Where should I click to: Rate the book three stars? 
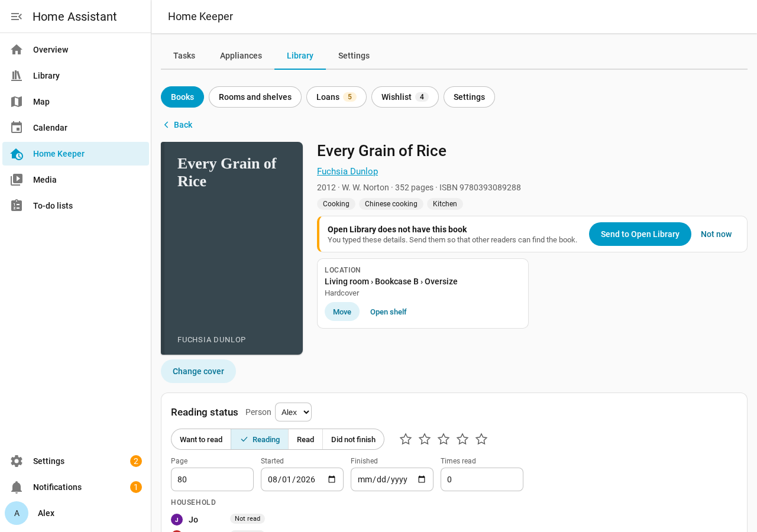(444, 439)
